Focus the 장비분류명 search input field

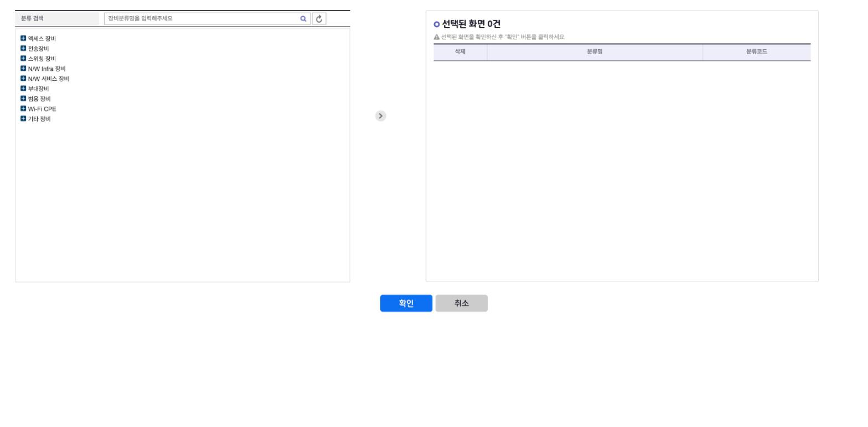click(207, 18)
